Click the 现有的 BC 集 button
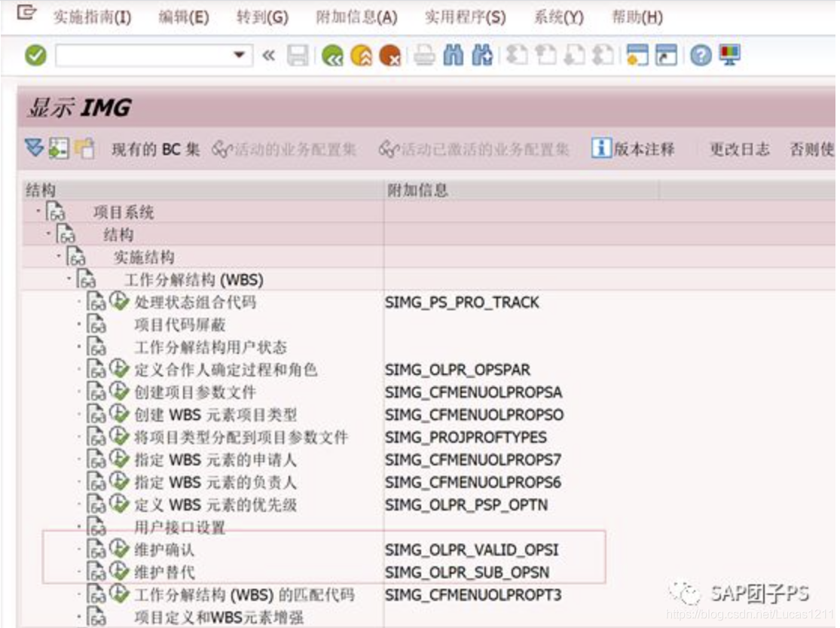The width and height of the screenshot is (840, 628). pyautogui.click(x=155, y=149)
